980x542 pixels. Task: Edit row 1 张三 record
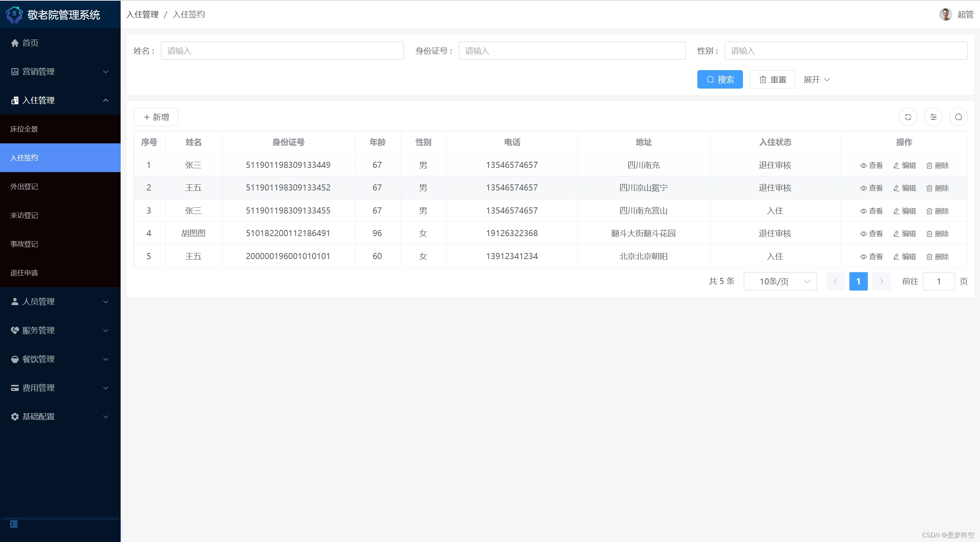coord(904,166)
